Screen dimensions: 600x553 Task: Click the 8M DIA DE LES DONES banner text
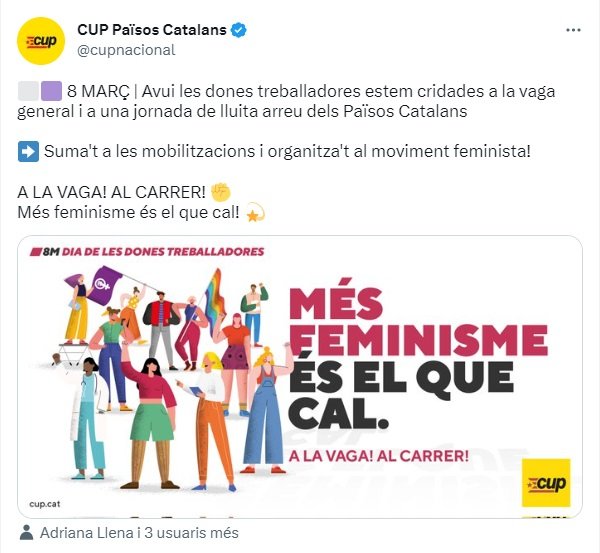[147, 252]
